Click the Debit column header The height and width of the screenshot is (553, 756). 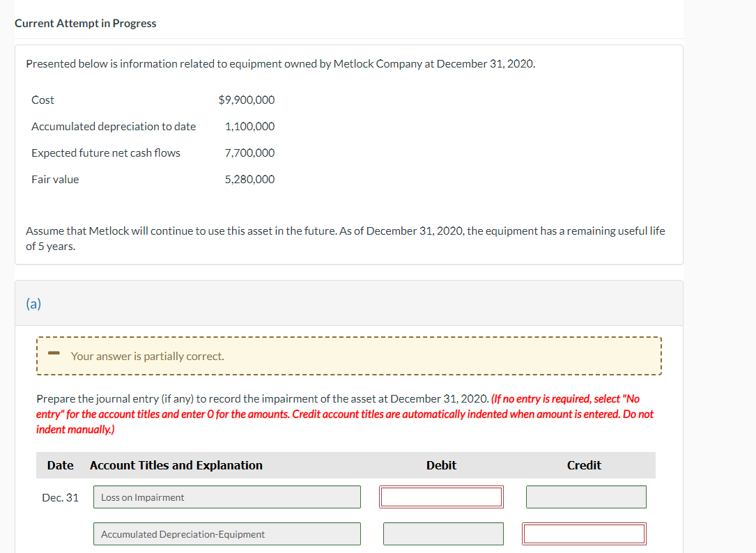pos(441,465)
